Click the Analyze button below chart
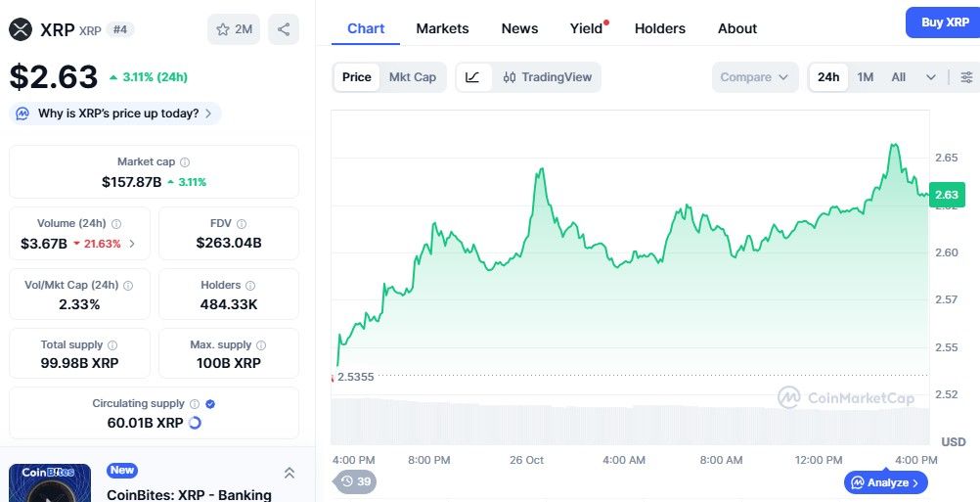The height and width of the screenshot is (502, 980). pyautogui.click(x=885, y=482)
